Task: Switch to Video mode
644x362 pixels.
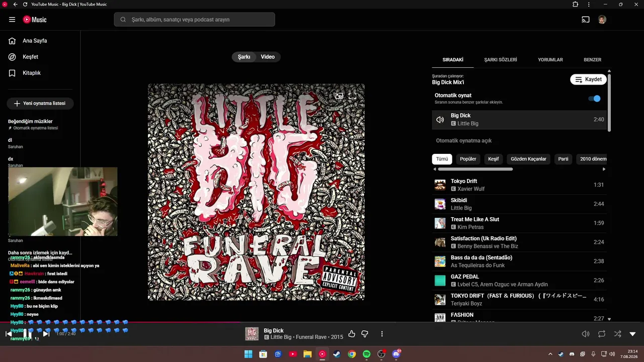Action: pyautogui.click(x=268, y=57)
